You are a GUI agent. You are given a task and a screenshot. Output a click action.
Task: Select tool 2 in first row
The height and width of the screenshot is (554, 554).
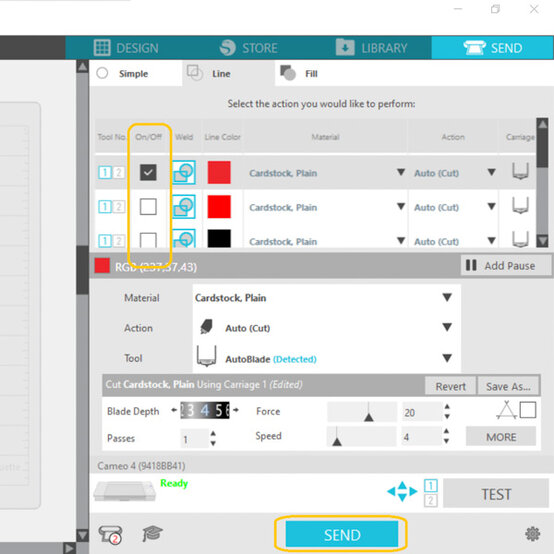(118, 172)
